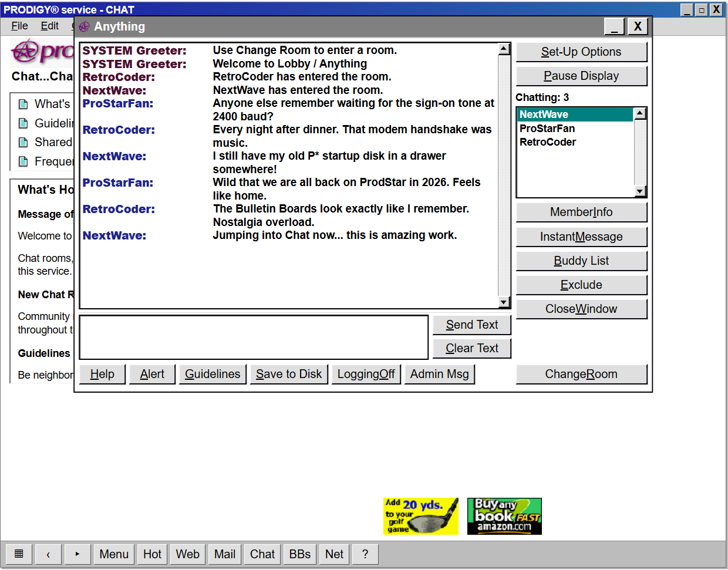
Task: Open Menu from bottom toolbar
Action: 114,554
